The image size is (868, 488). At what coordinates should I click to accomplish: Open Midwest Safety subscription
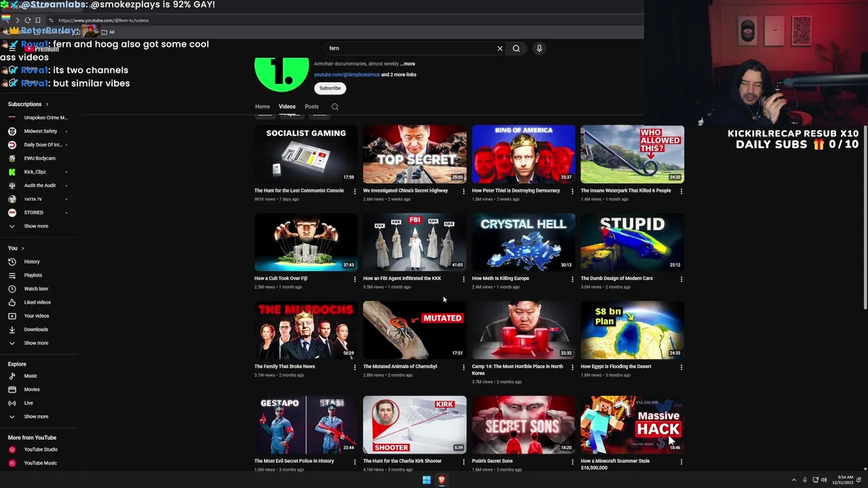(39, 131)
